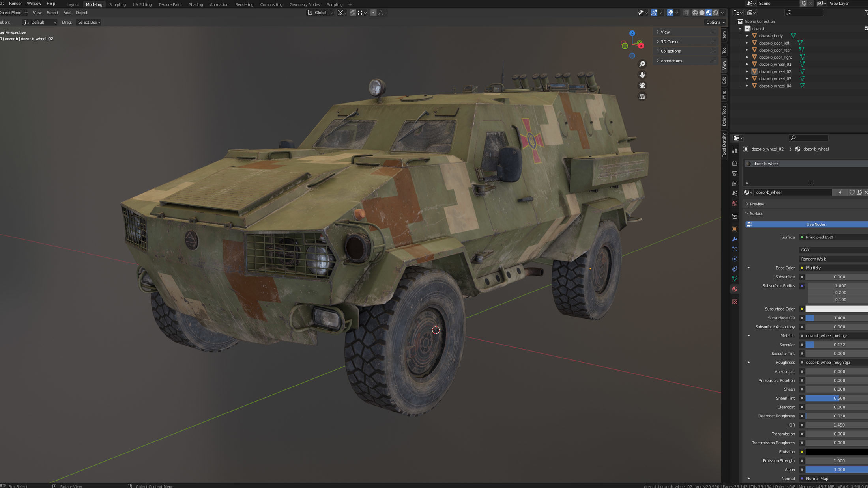
Task: Open the Dclay Tools sidebar tab
Action: click(x=724, y=115)
